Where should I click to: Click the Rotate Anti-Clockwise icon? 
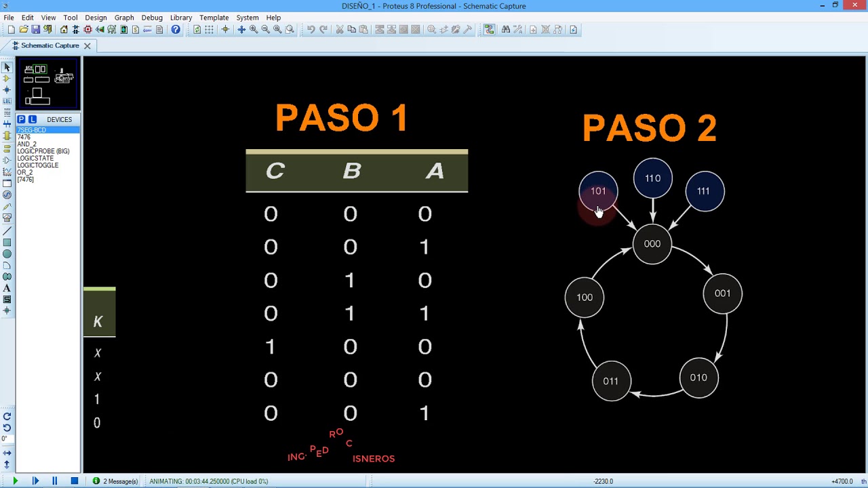[x=7, y=428]
